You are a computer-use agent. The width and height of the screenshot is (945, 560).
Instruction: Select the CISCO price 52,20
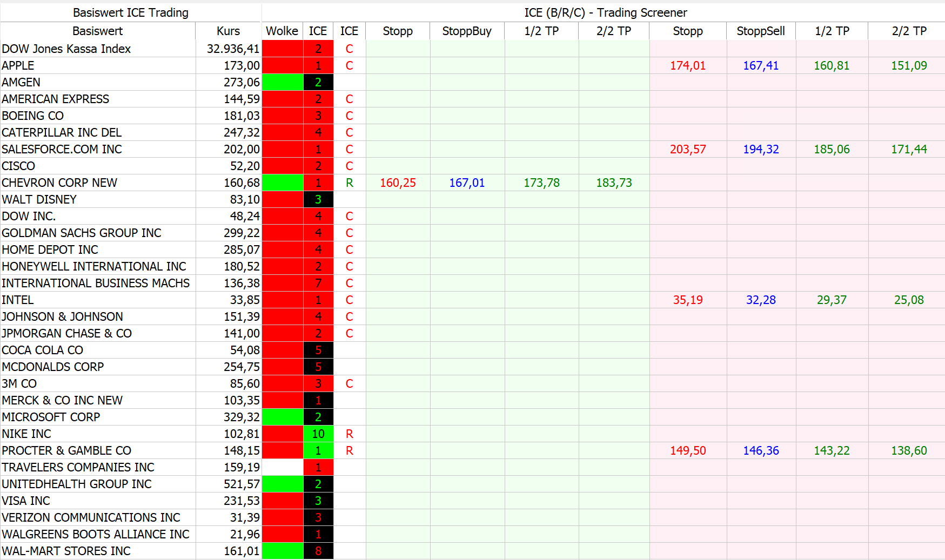pyautogui.click(x=245, y=166)
